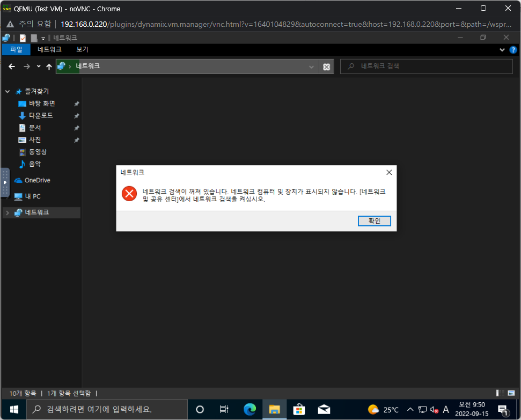Screen dimensions: 521x420
Task: Click the pin icon beside 문서
Action: pyautogui.click(x=76, y=128)
